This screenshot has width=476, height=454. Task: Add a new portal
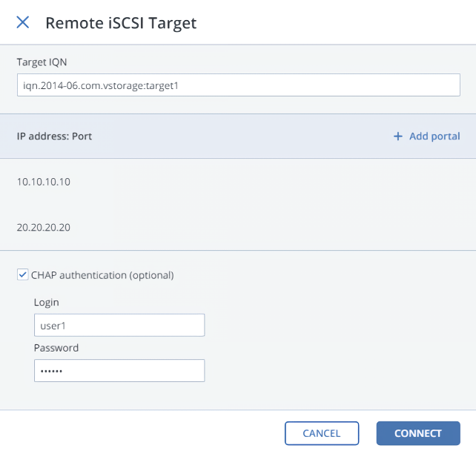(x=426, y=136)
